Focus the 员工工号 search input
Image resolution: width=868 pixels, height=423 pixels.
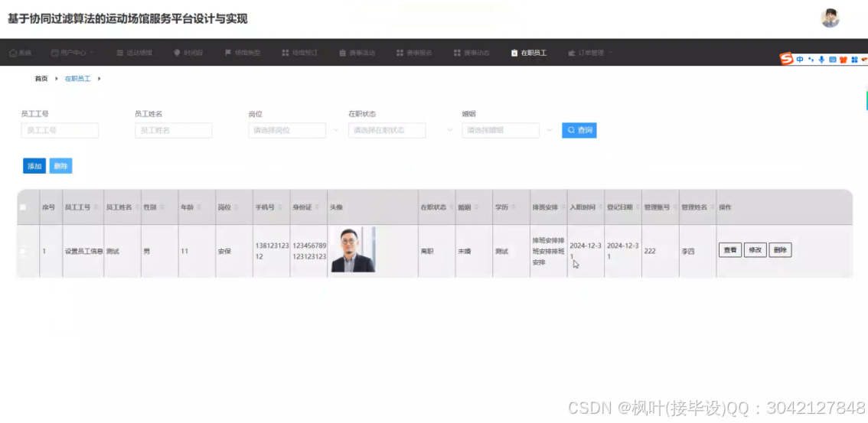click(60, 131)
